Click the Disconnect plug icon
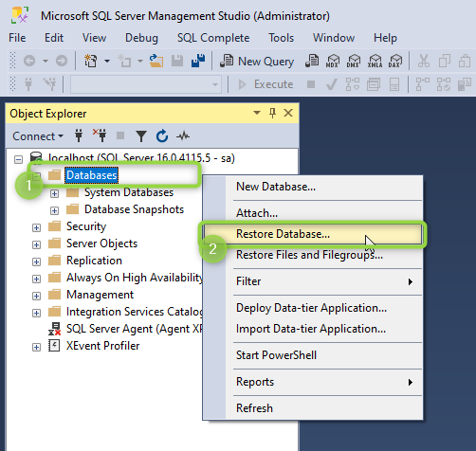476x451 pixels. pos(100,135)
